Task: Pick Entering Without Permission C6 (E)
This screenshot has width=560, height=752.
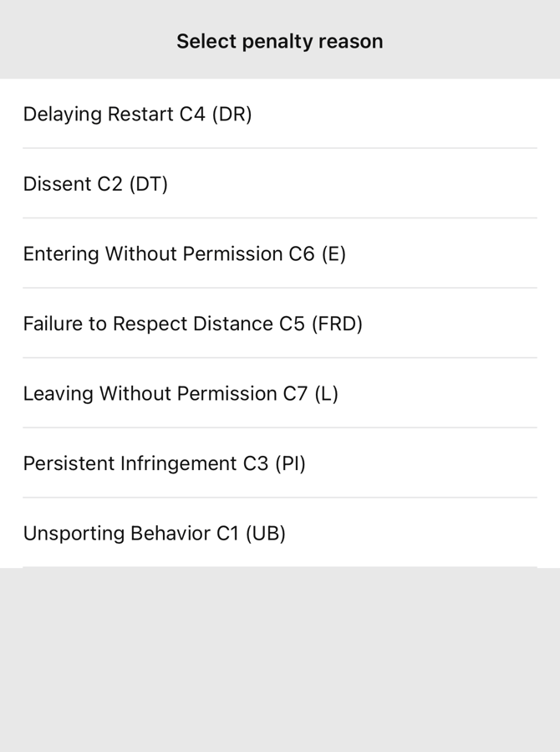Action: pos(280,253)
